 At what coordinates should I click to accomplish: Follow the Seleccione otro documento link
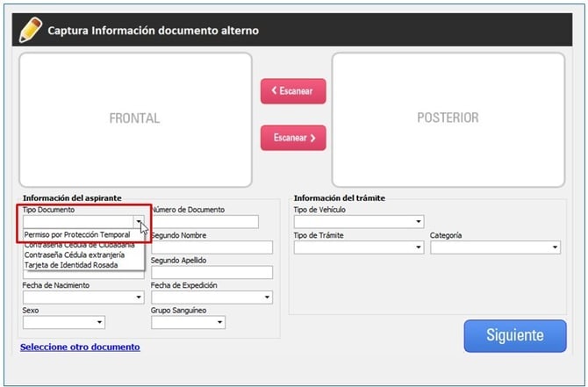[80, 348]
